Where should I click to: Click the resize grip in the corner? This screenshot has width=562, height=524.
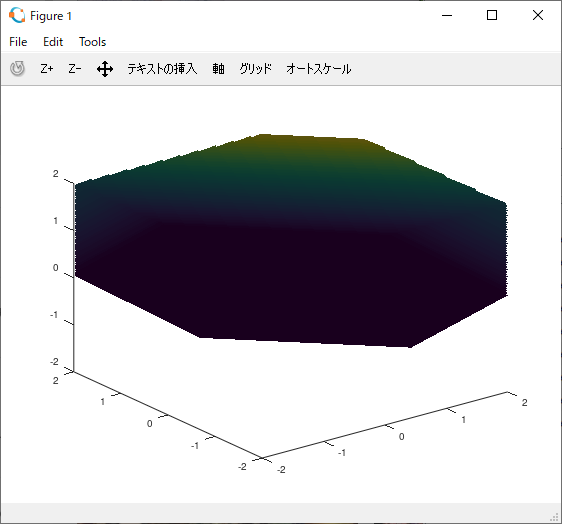[554, 516]
